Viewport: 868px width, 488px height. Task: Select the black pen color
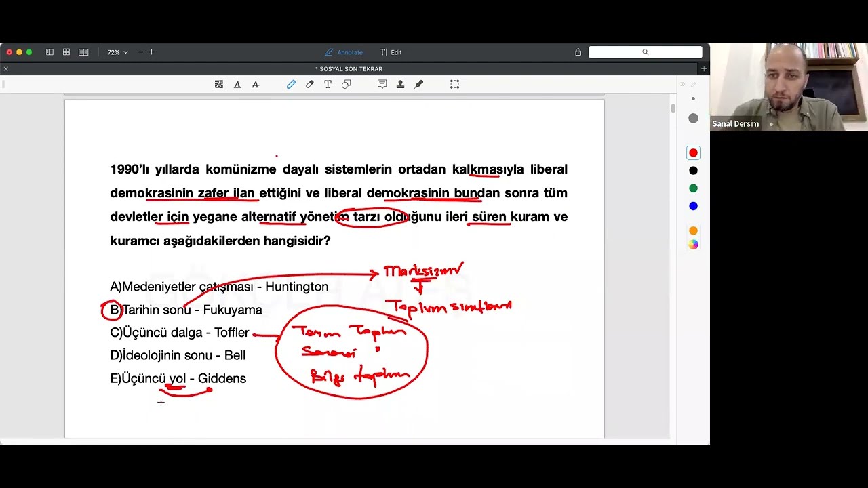pyautogui.click(x=693, y=171)
